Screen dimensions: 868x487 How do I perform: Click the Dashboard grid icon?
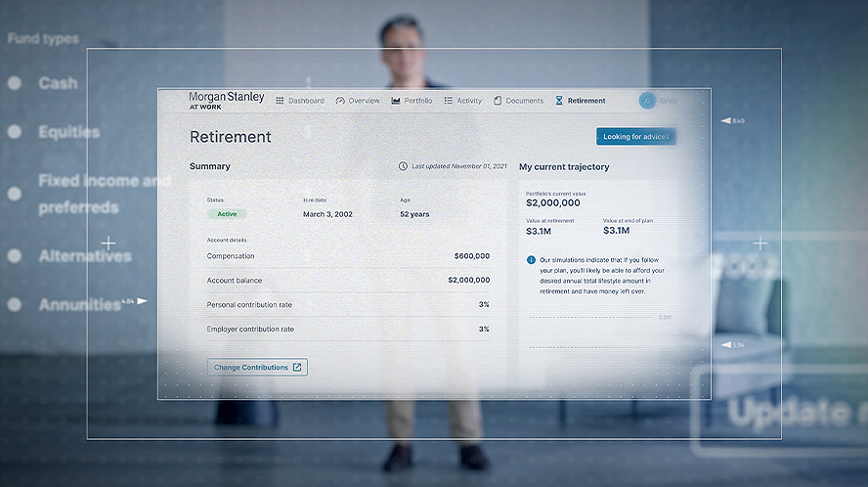click(280, 101)
